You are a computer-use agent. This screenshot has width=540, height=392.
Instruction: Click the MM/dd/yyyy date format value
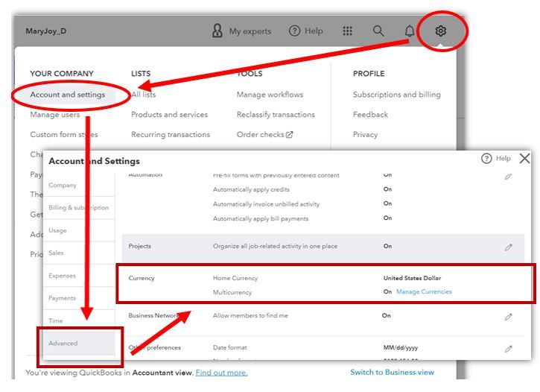click(x=401, y=347)
